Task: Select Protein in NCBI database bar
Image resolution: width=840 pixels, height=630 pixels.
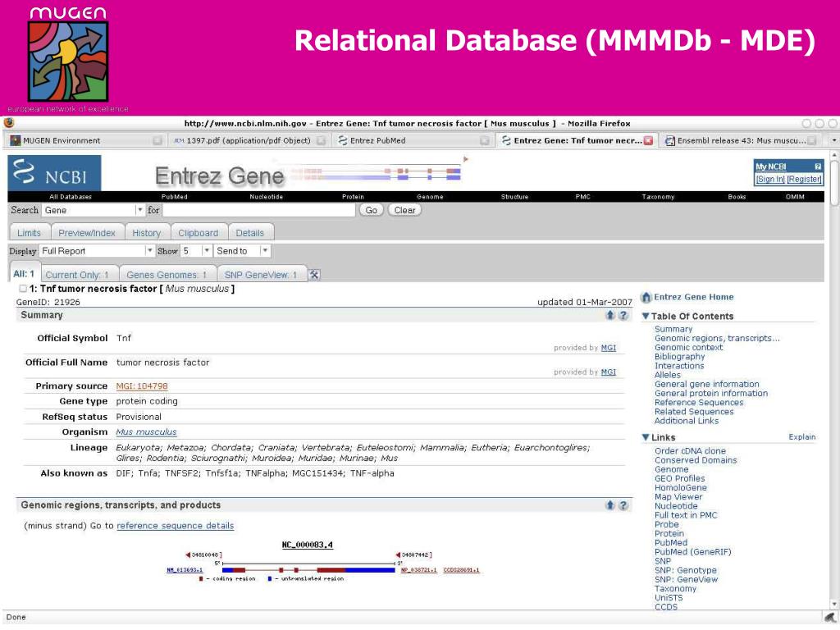Action: (x=353, y=197)
